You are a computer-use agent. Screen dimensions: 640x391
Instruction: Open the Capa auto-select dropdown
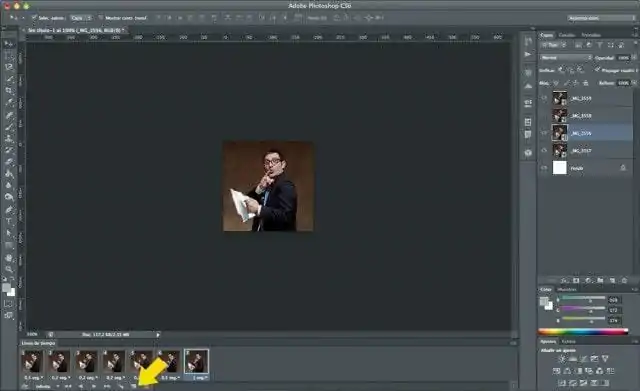coord(81,18)
